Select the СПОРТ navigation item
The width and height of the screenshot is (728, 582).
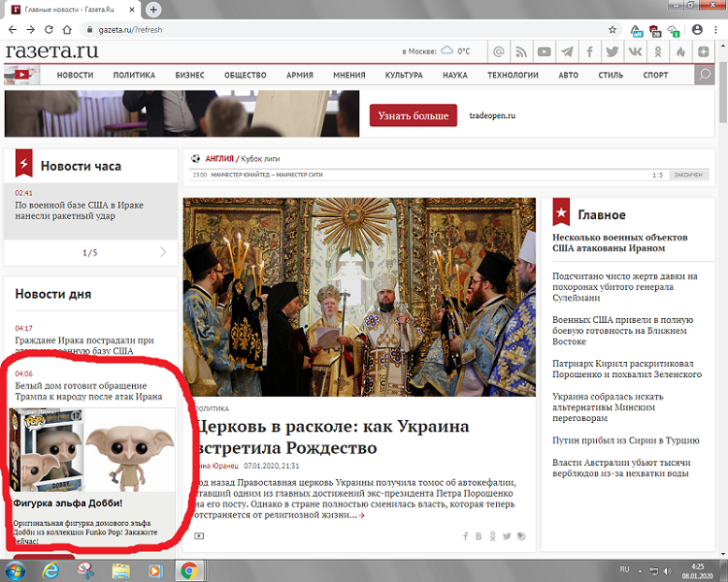pyautogui.click(x=655, y=76)
